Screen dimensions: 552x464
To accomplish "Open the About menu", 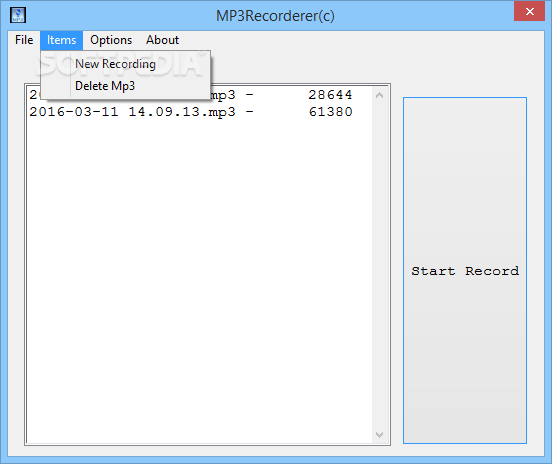I will coord(162,40).
